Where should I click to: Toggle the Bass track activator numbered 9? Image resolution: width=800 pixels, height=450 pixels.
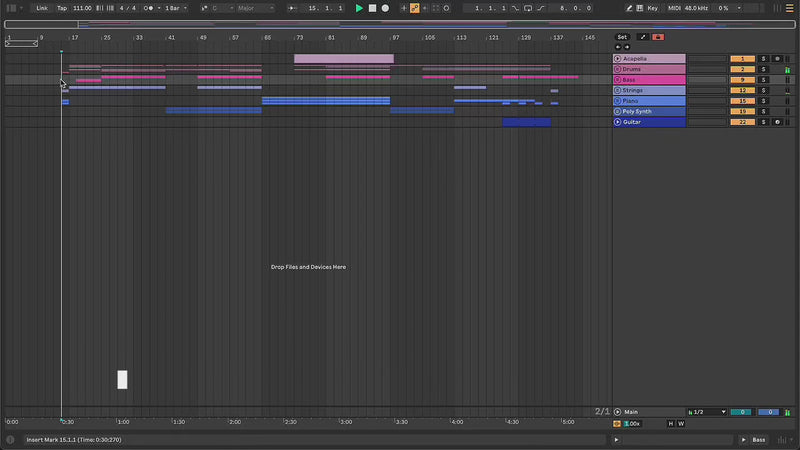742,80
